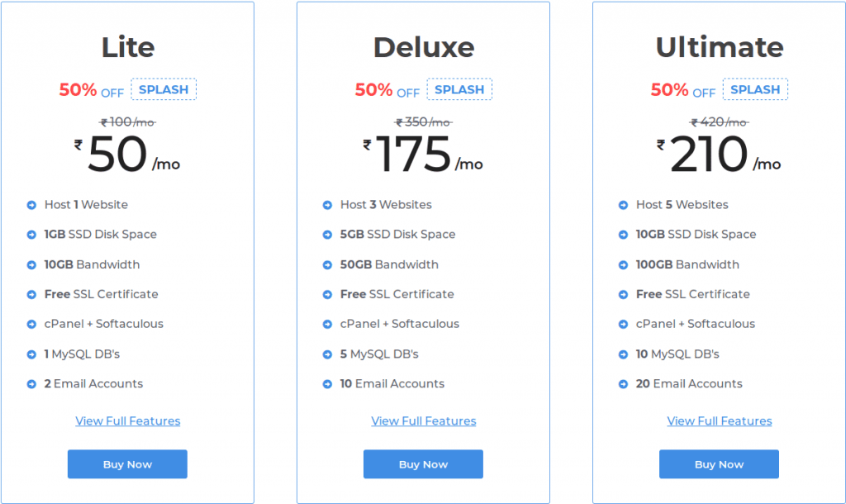Copy SPLASH coupon code on Ultimate plan
Viewport: 846px width, 504px height.
click(755, 89)
